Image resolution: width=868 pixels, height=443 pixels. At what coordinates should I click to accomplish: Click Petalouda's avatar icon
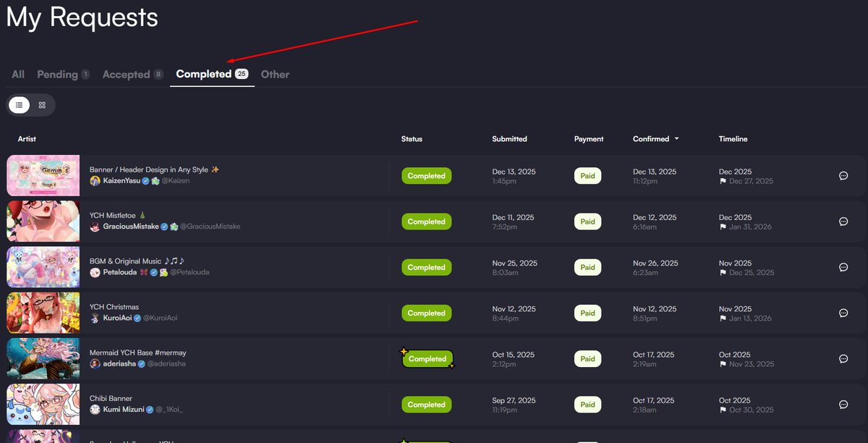click(95, 272)
